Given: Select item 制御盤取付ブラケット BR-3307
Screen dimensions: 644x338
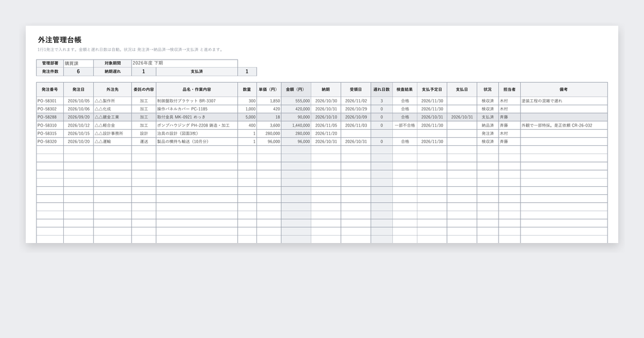Looking at the screenshot, I should coord(197,101).
